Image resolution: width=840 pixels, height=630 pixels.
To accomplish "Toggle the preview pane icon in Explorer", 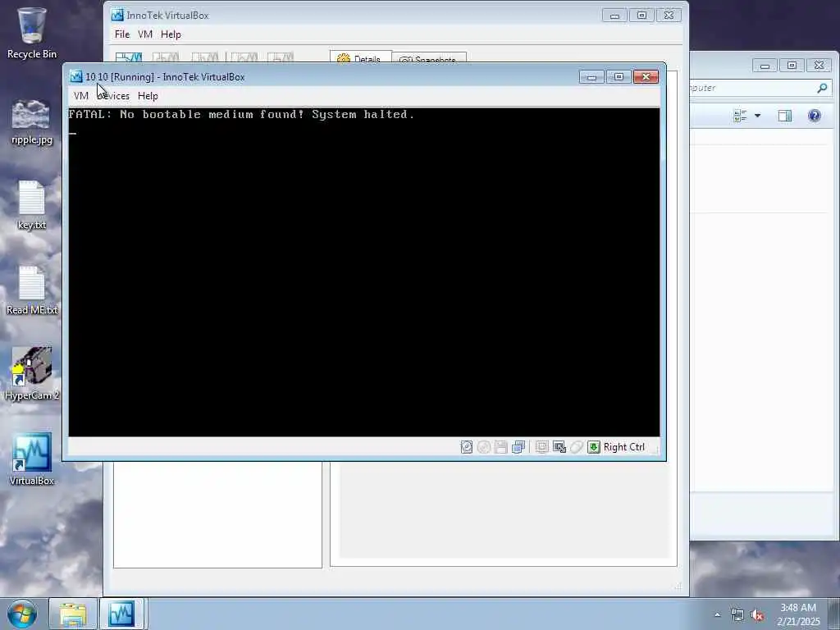I will click(785, 116).
